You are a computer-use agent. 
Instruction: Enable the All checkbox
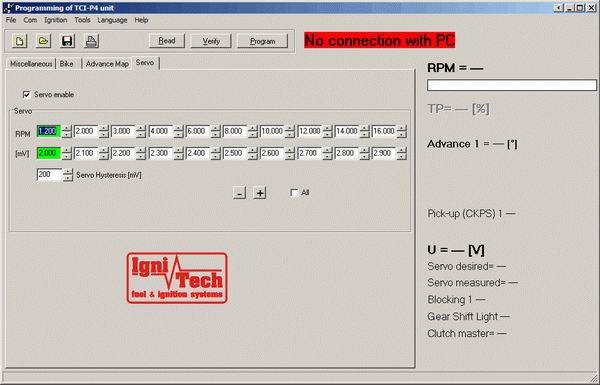[x=294, y=192]
